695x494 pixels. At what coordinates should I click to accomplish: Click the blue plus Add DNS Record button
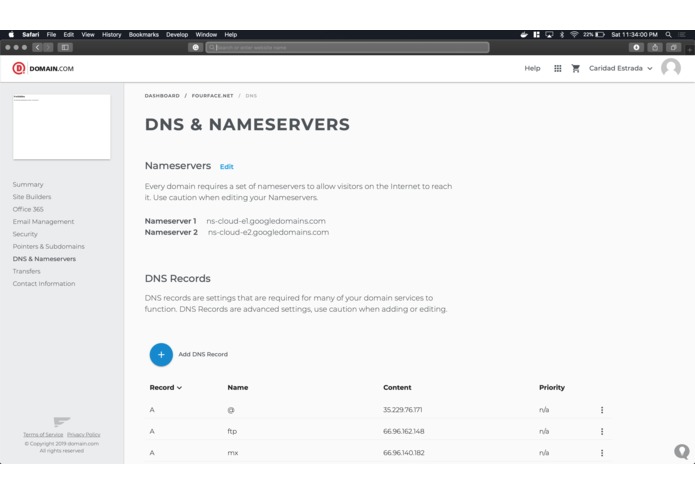click(x=161, y=354)
